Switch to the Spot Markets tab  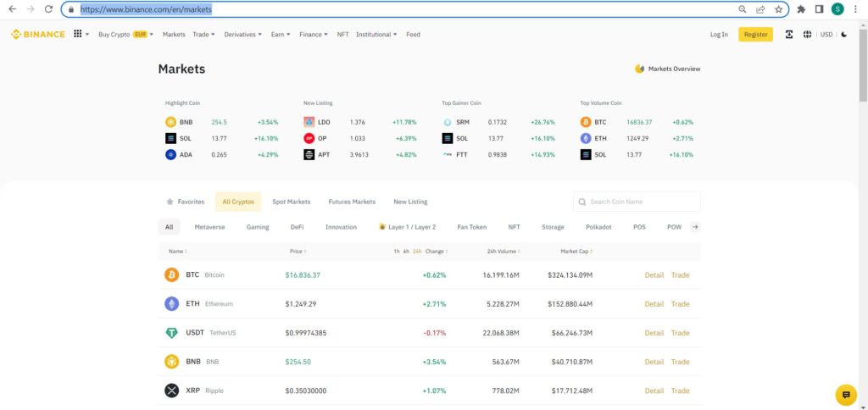292,202
